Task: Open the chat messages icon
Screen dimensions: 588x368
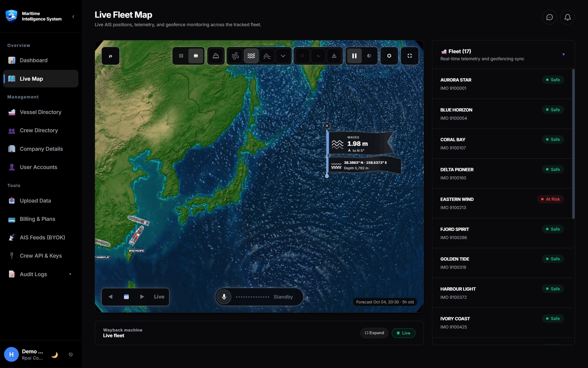Action: click(549, 17)
